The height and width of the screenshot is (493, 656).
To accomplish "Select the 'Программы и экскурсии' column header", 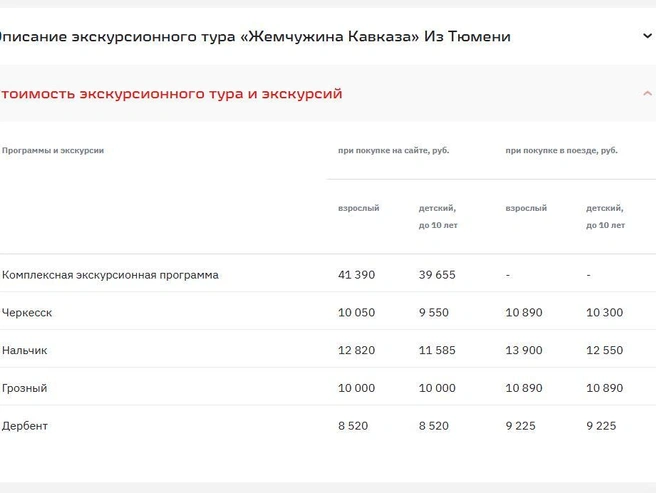I will [x=53, y=150].
